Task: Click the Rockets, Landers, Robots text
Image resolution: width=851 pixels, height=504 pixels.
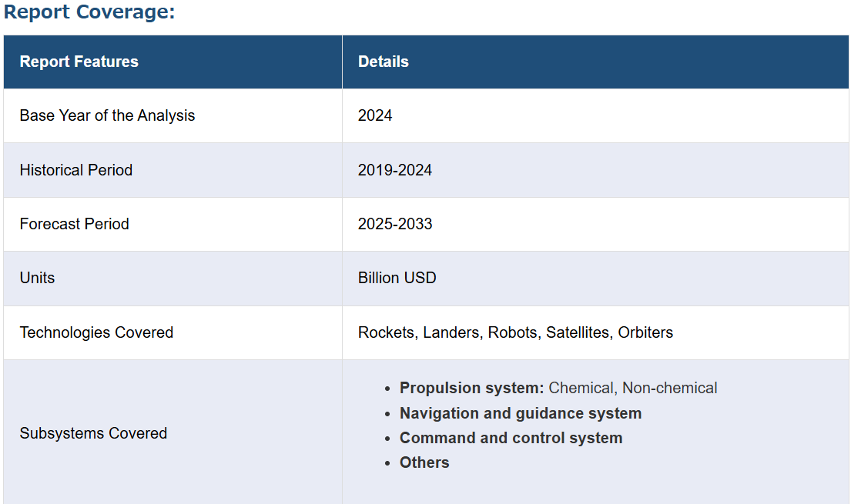Action: (x=447, y=332)
